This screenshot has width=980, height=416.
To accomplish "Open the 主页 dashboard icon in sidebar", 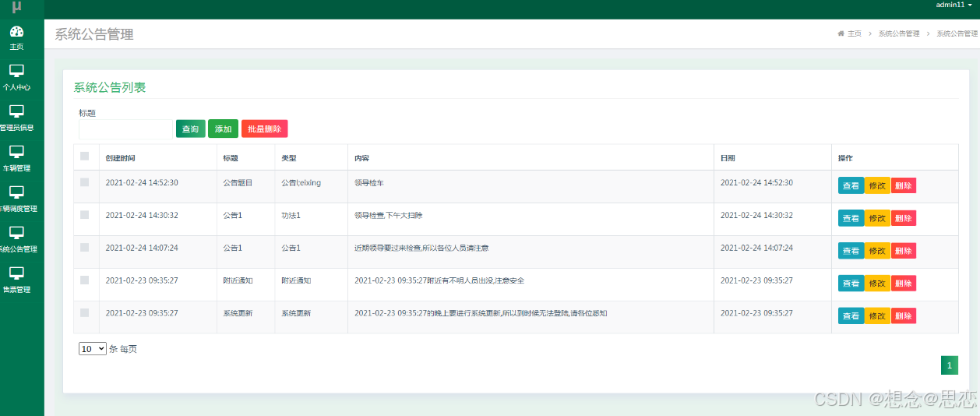I will click(x=16, y=31).
